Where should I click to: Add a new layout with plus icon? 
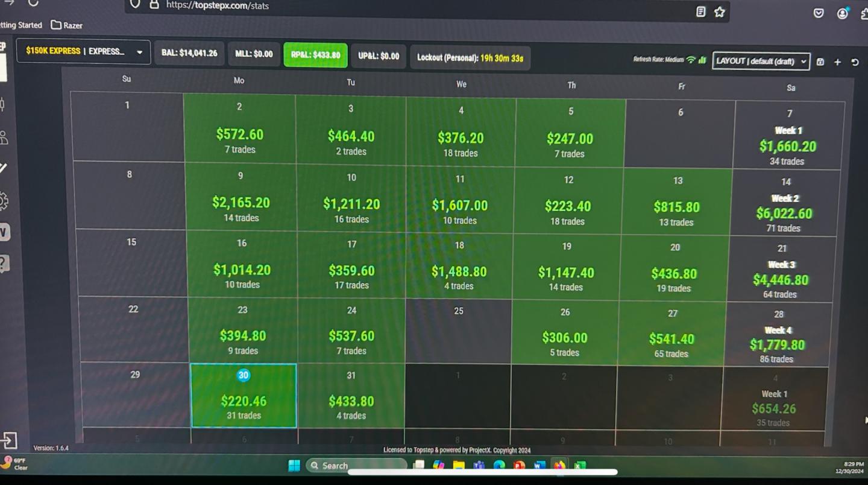tap(837, 62)
